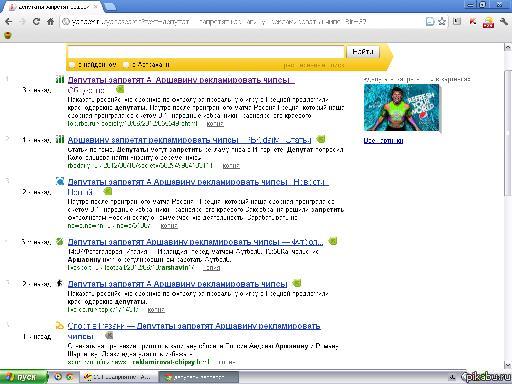Launch the media player quick launch icon
Viewport: 512px width, 384px height.
click(x=58, y=377)
